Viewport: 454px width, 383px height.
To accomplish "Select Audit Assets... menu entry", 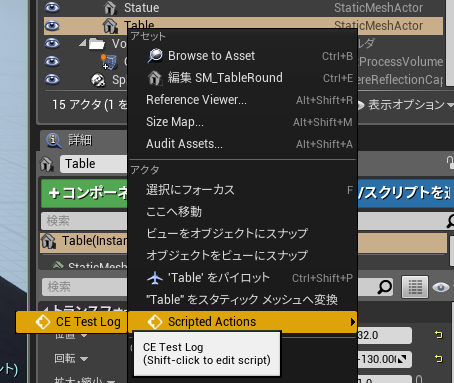I will tap(243, 144).
